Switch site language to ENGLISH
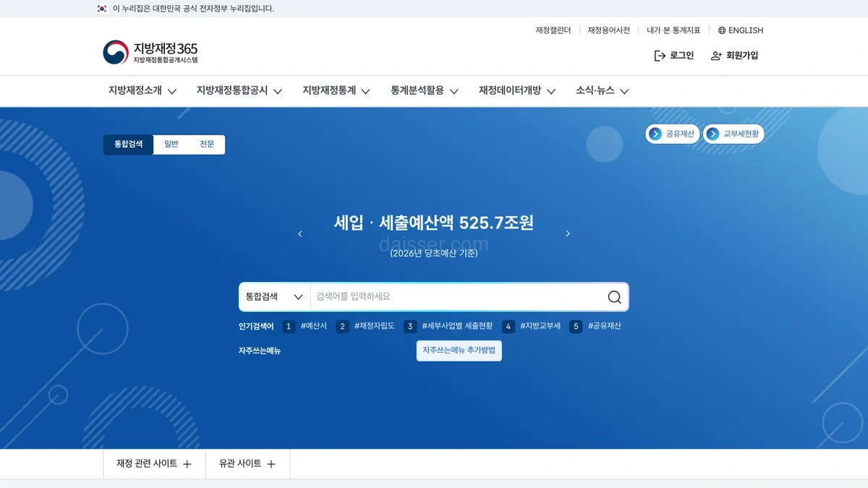Screen dimensions: 868x488 741,30
